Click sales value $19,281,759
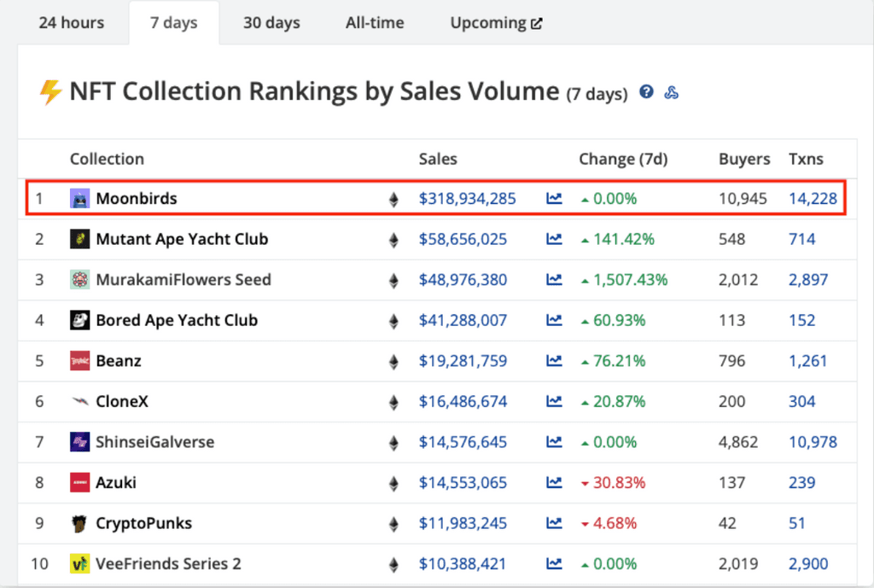874x588 pixels. pyautogui.click(x=463, y=361)
